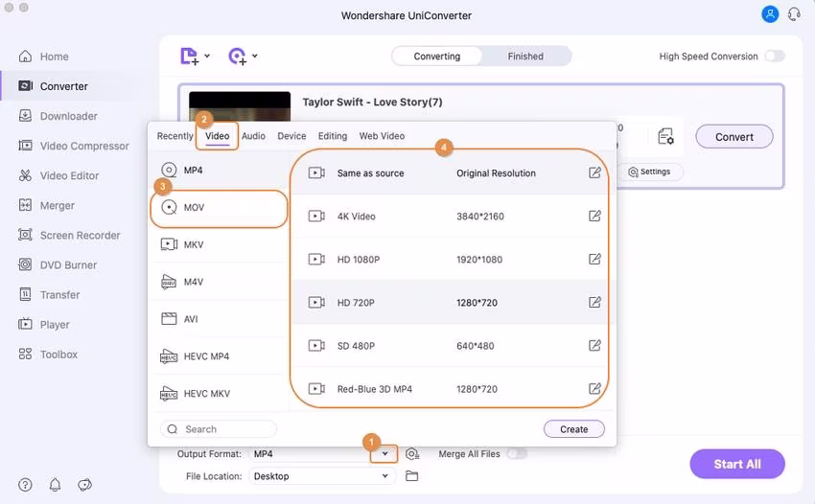Select M4V format in list

tap(220, 282)
